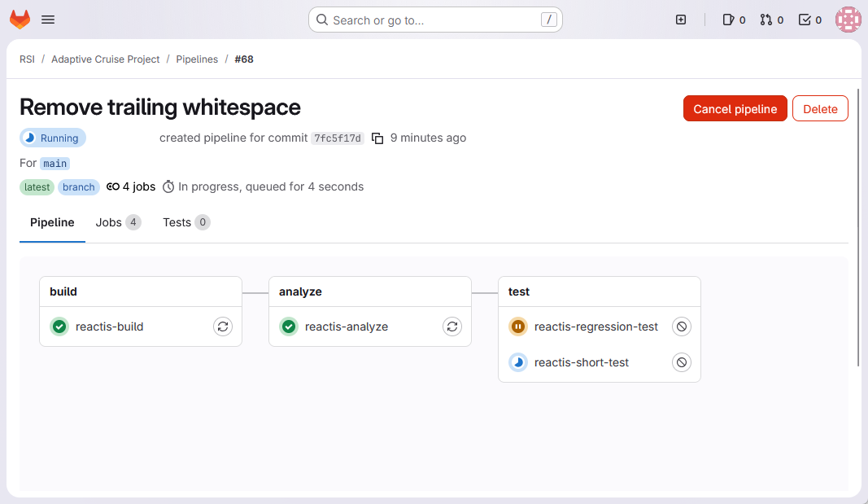The image size is (868, 504).
Task: Copy commit SHA with clipboard icon
Action: [x=377, y=138]
